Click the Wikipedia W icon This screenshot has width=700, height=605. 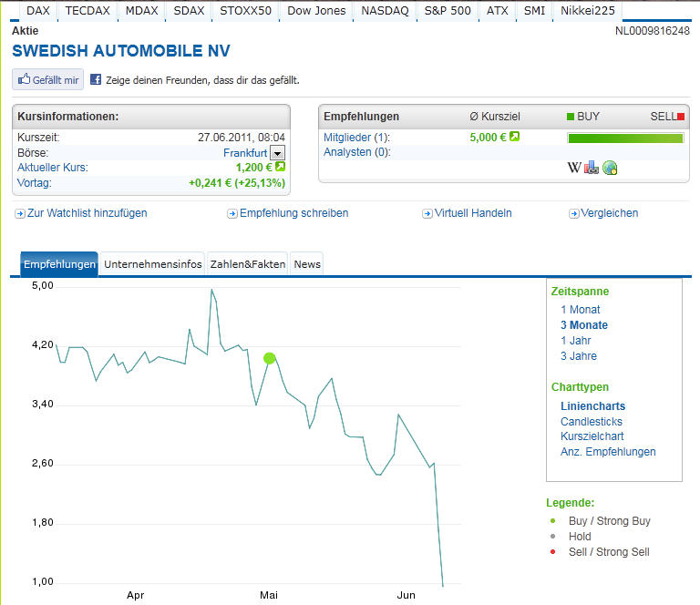coord(574,168)
